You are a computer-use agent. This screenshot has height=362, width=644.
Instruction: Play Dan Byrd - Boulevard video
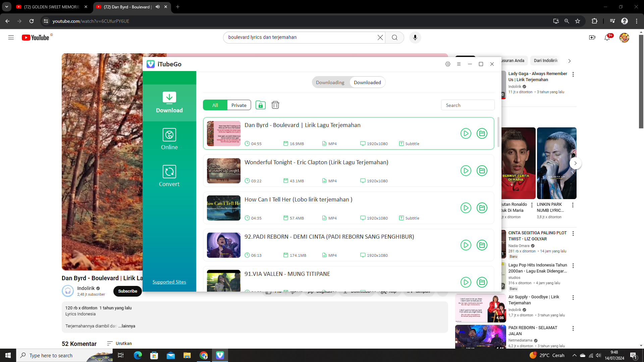pyautogui.click(x=466, y=133)
